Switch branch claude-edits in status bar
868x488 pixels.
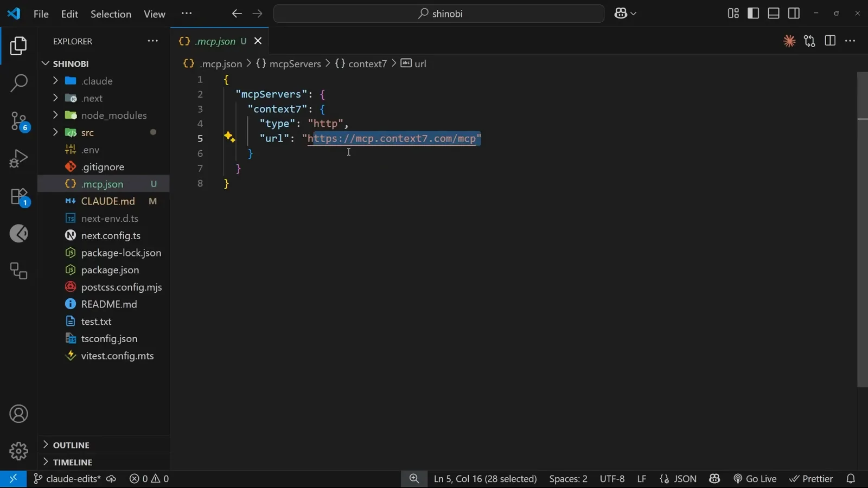[x=67, y=479]
